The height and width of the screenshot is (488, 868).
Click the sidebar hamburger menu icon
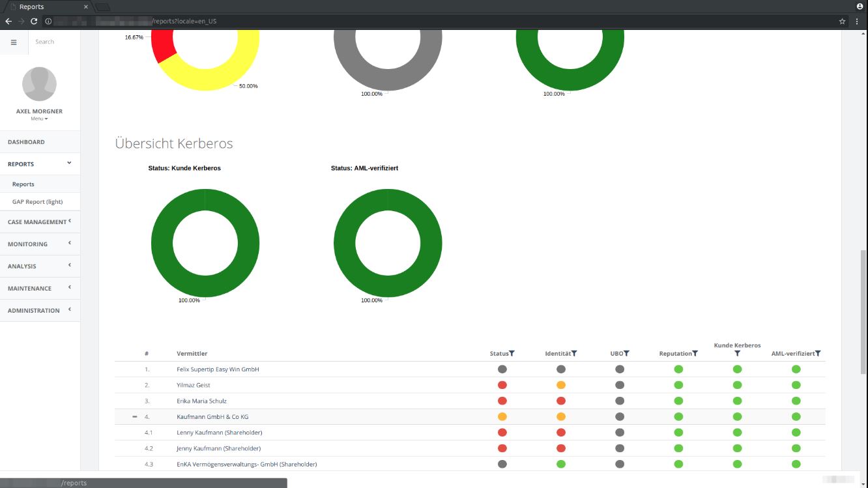coord(14,41)
